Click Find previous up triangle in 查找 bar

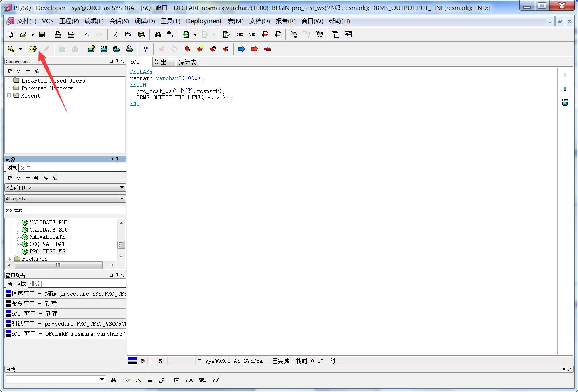pyautogui.click(x=138, y=380)
